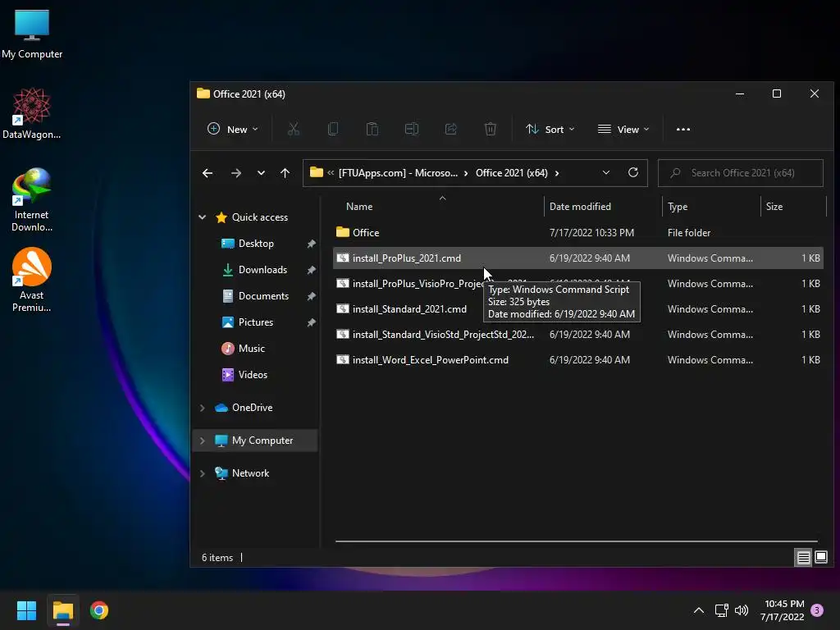Open the network status tray icon
Screen dimensions: 840x630
point(721,610)
